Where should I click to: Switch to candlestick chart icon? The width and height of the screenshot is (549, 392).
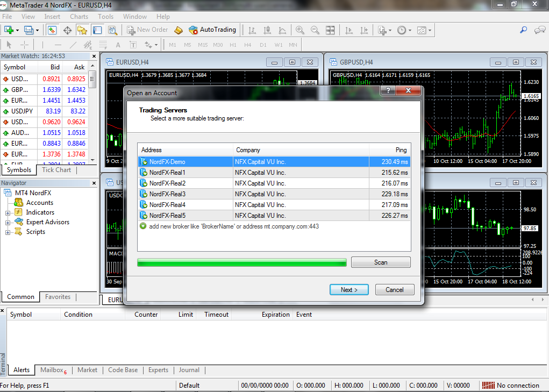click(267, 30)
